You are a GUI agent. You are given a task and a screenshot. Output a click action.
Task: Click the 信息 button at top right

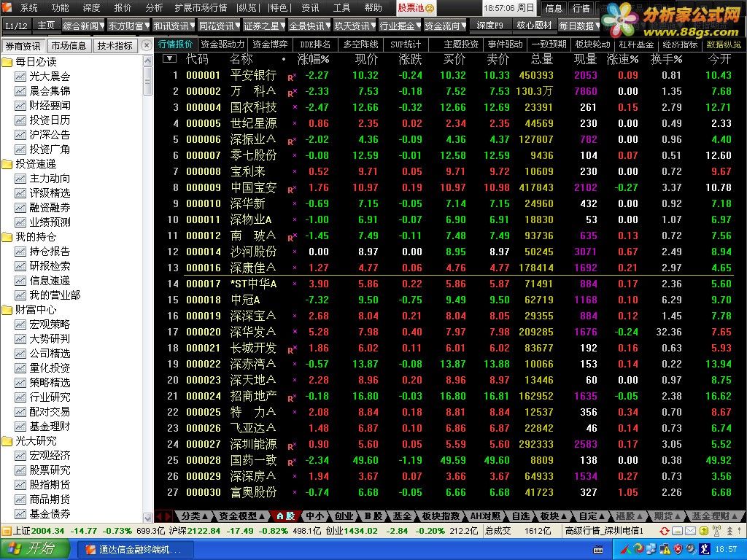tap(554, 8)
